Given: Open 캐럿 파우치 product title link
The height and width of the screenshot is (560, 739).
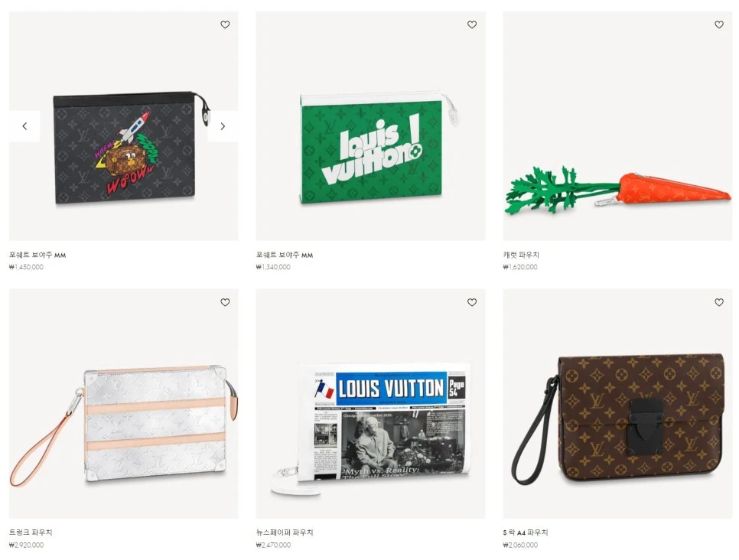Looking at the screenshot, I should point(521,255).
